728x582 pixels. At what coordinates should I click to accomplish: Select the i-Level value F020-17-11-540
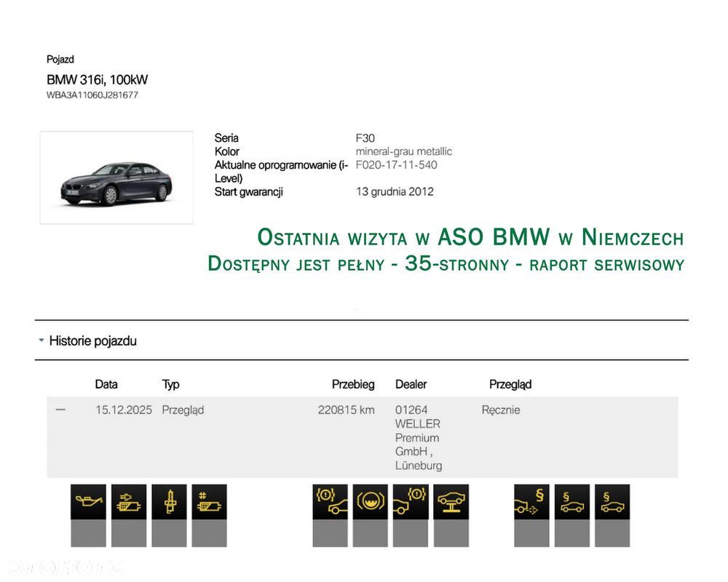tap(397, 164)
